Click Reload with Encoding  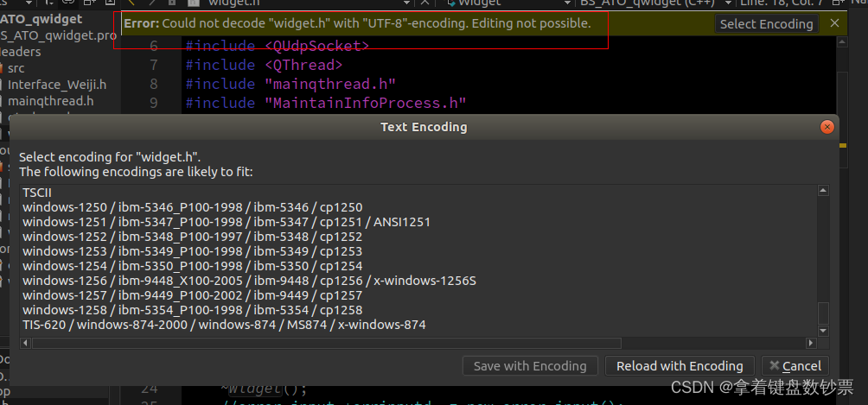pyautogui.click(x=680, y=366)
